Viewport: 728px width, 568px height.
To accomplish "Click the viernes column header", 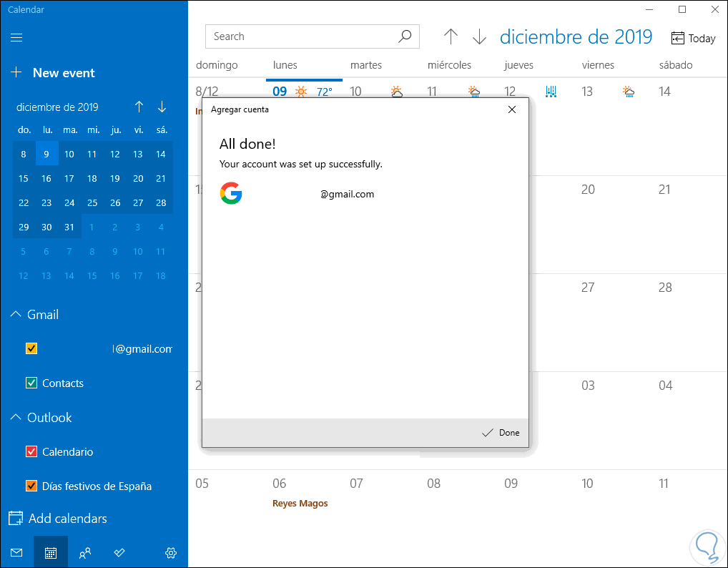I will click(598, 65).
